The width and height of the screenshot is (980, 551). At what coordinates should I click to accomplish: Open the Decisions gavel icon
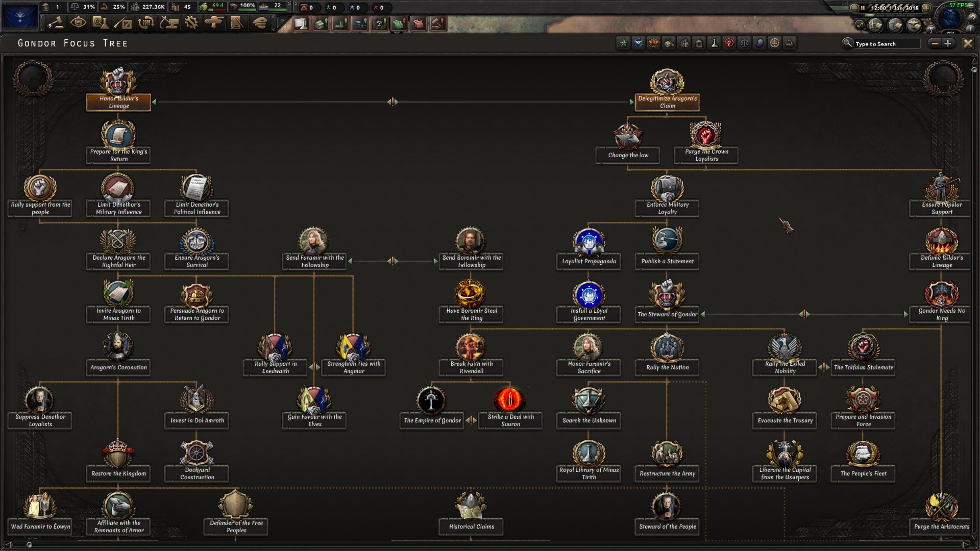click(56, 23)
